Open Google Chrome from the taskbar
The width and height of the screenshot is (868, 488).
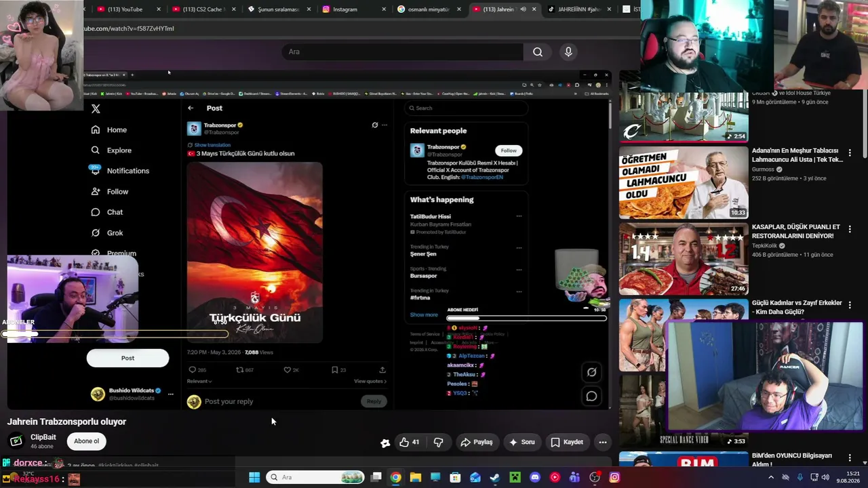[395, 477]
